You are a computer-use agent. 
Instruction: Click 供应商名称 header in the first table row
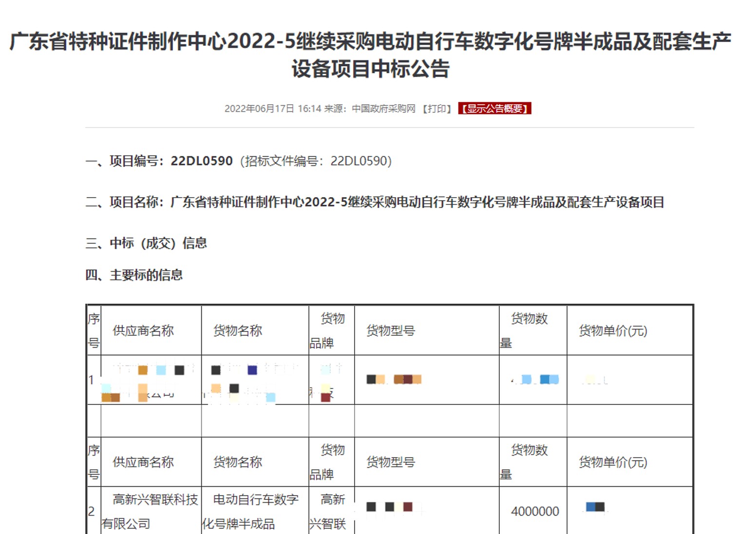click(143, 331)
